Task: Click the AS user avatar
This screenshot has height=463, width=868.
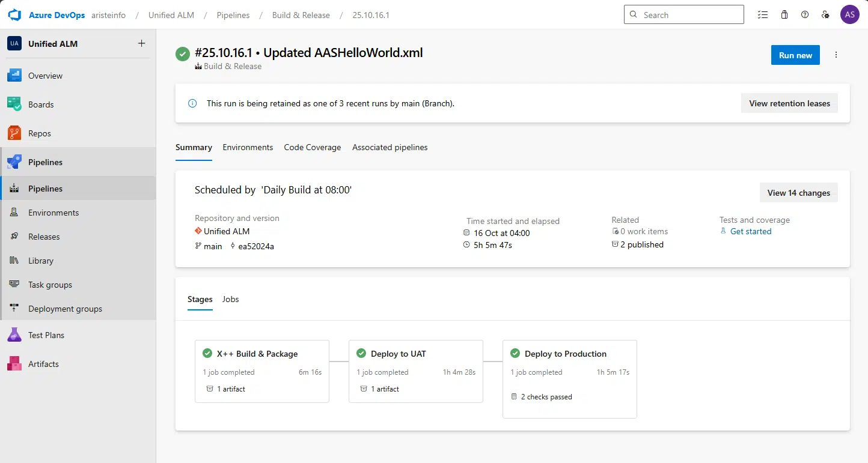Action: [x=849, y=15]
